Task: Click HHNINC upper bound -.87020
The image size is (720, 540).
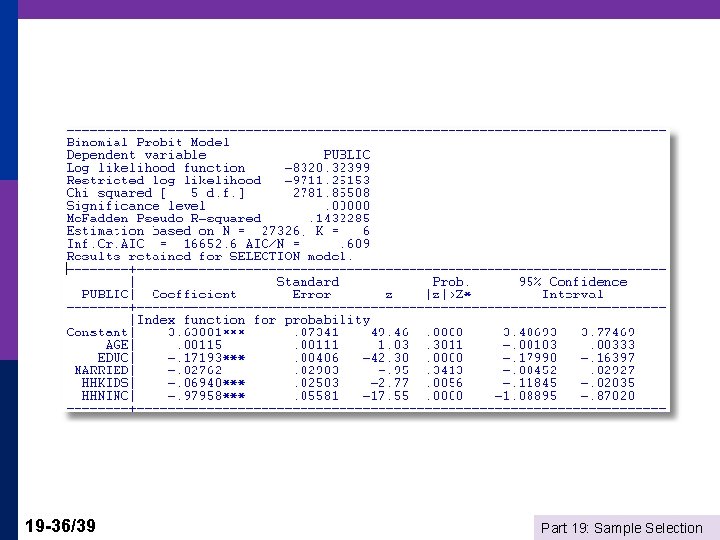Action: pos(608,396)
